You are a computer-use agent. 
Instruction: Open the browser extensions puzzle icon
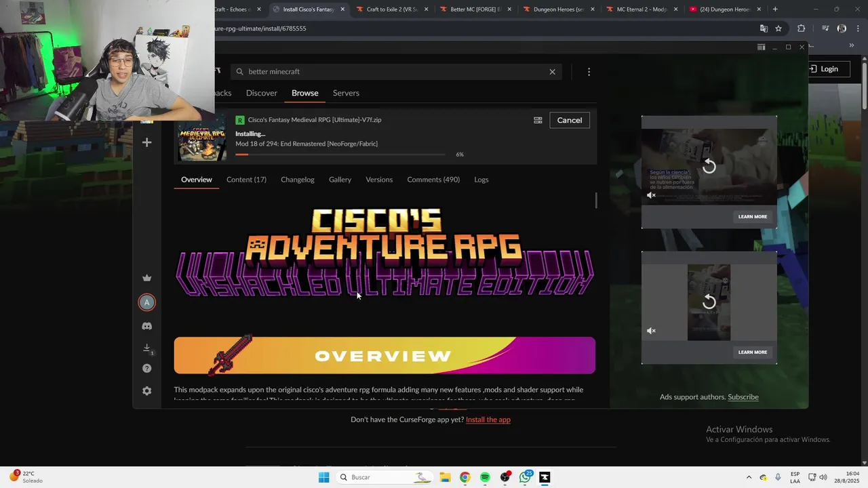point(802,28)
